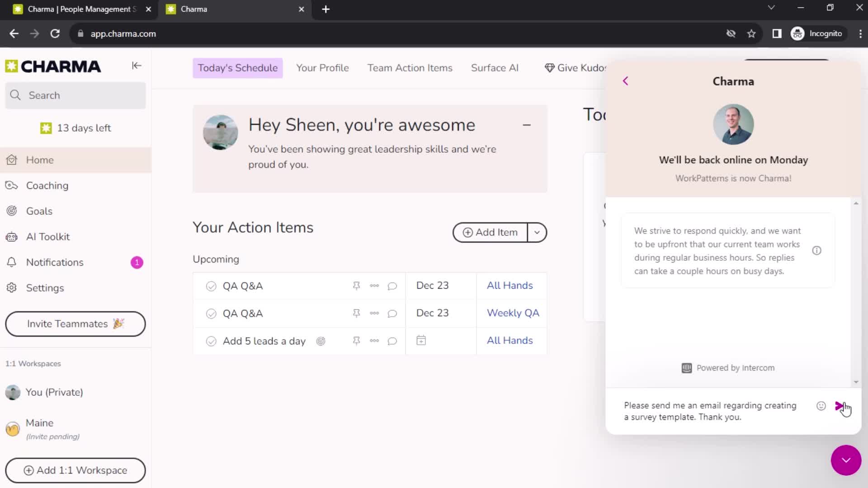This screenshot has width=868, height=488.
Task: Click Add 1:1 Workspace button
Action: (x=75, y=470)
